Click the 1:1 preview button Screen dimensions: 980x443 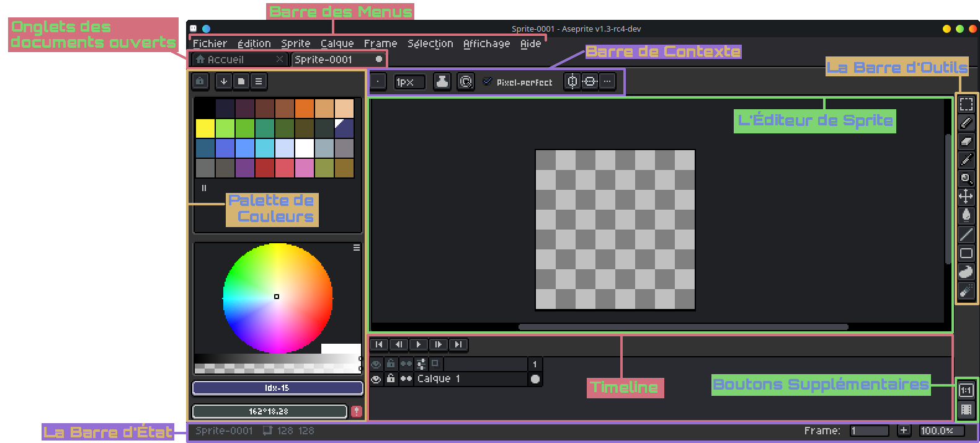tap(966, 390)
